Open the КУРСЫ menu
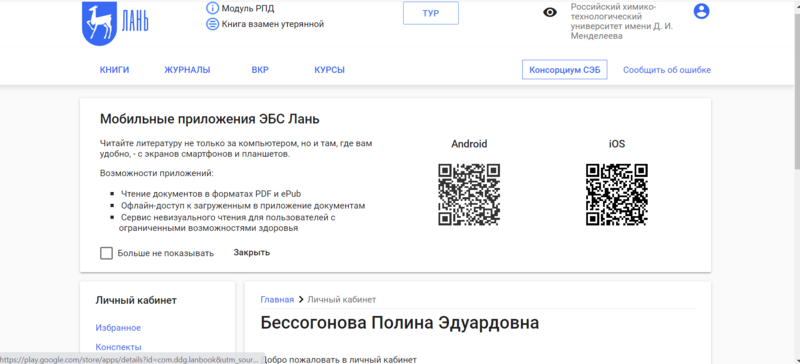Image resolution: width=800 pixels, height=364 pixels. (x=330, y=70)
